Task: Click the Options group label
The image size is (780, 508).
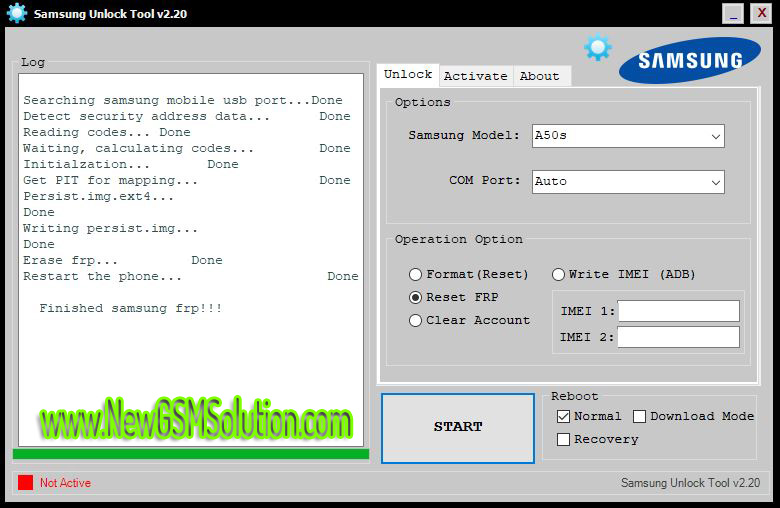Action: click(422, 102)
